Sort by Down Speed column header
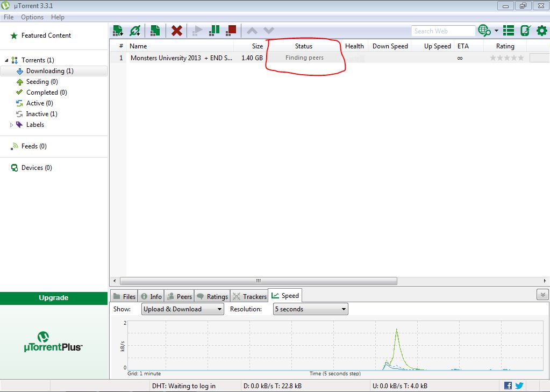Image resolution: width=550 pixels, height=392 pixels. click(390, 46)
